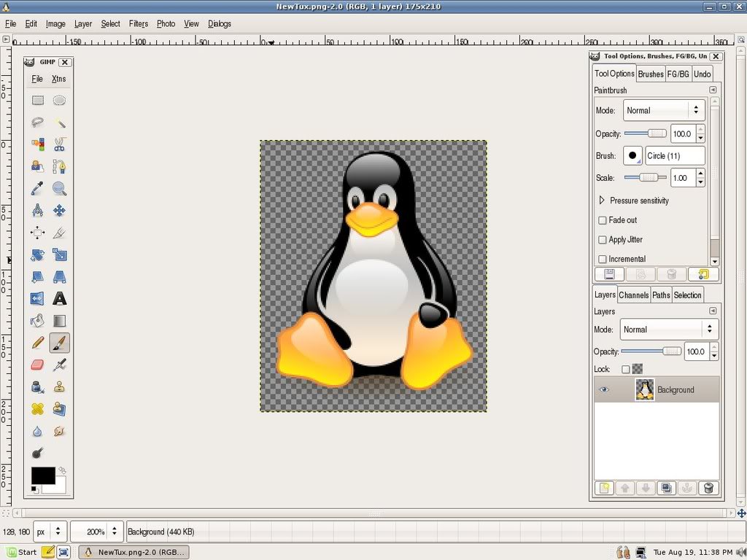
Task: Choose the Color Picker eyedropper tool
Action: [x=37, y=189]
